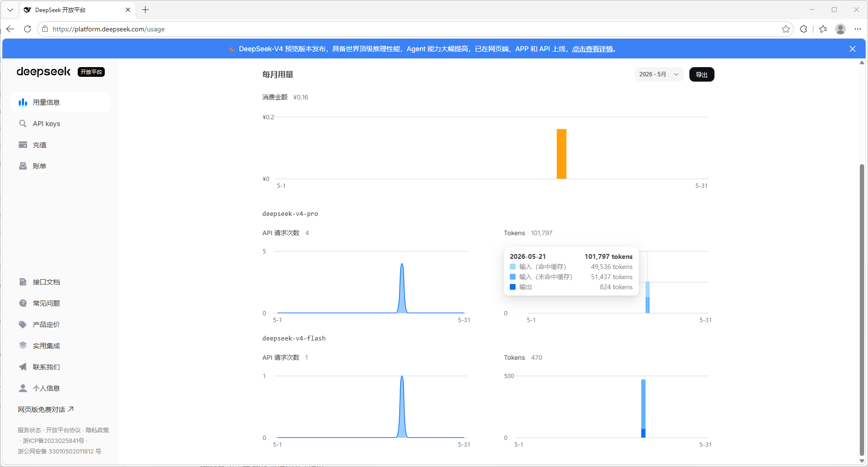Click the deepseek-v4-pro model label
Image resolution: width=868 pixels, height=467 pixels.
(290, 213)
